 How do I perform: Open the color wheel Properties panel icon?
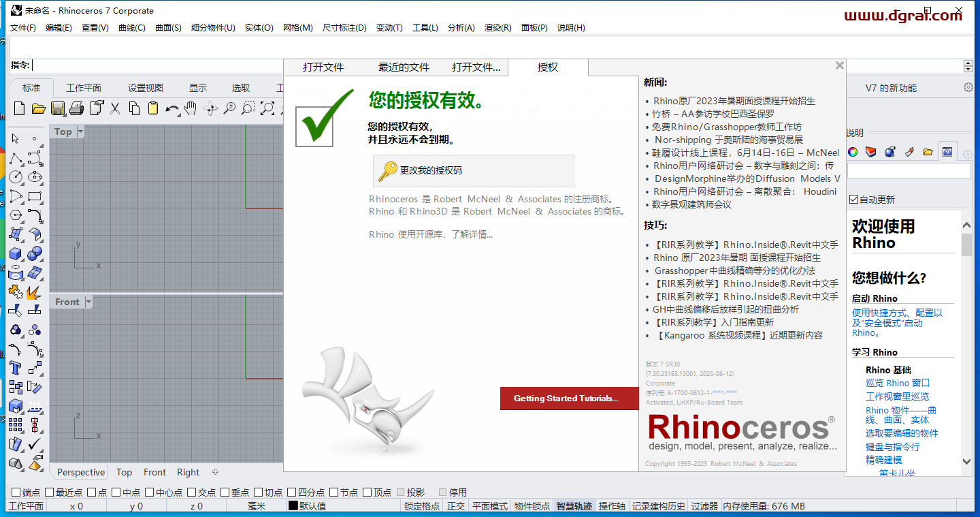[853, 151]
